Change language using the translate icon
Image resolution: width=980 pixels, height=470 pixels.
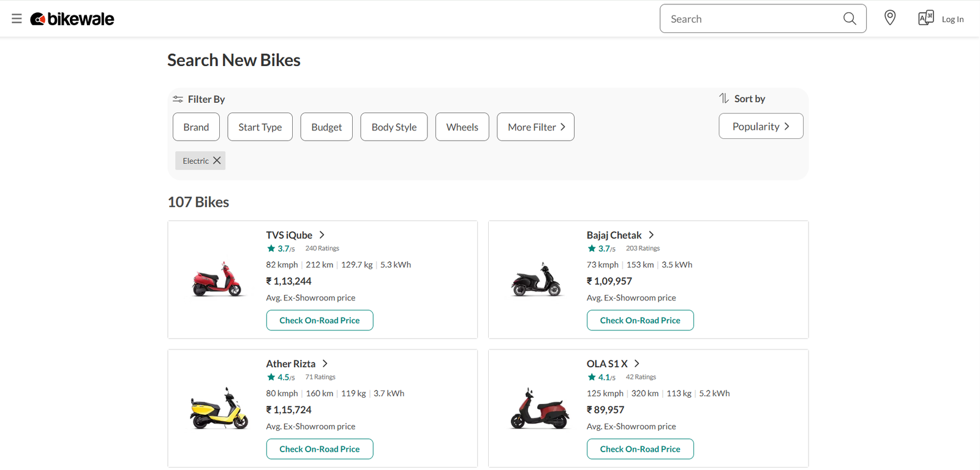pyautogui.click(x=925, y=18)
